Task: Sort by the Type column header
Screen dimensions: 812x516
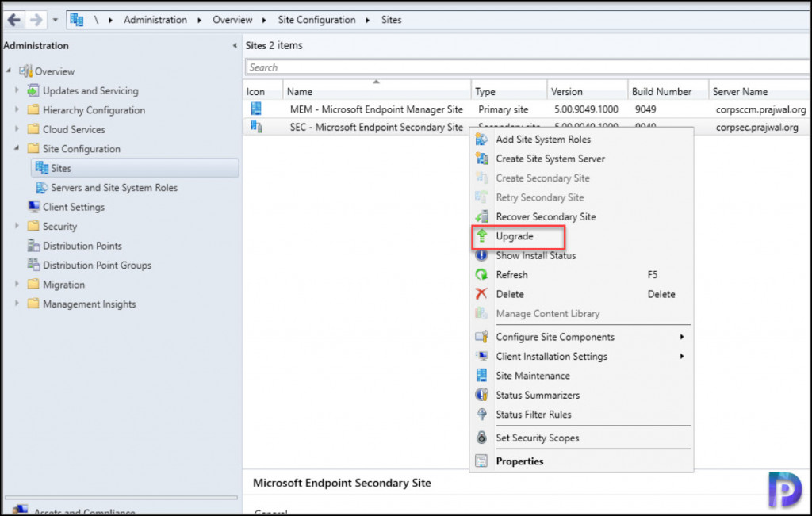Action: 508,91
